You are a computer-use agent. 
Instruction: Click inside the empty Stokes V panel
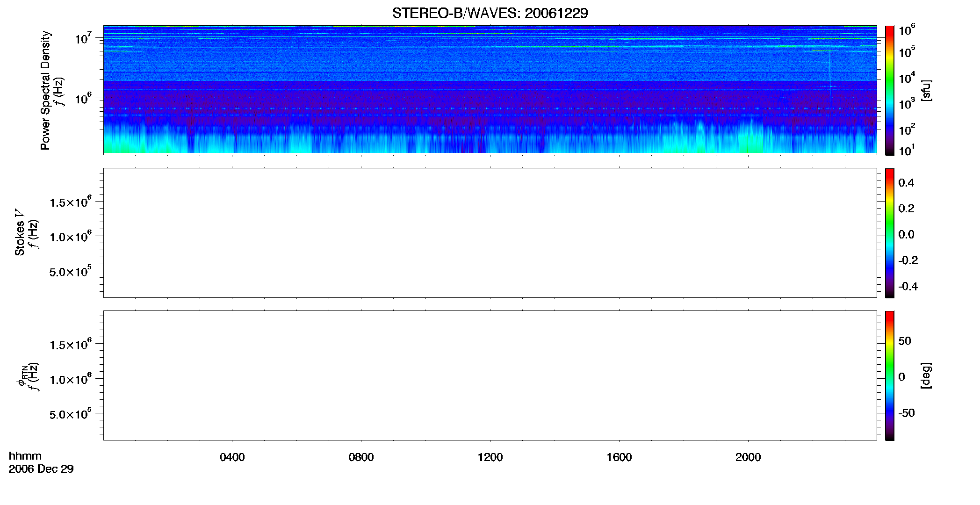coord(490,233)
